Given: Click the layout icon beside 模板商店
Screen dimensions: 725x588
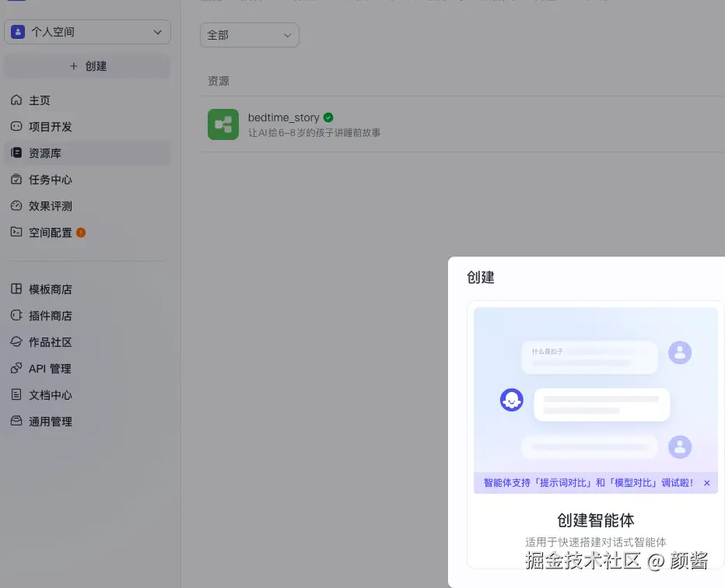Looking at the screenshot, I should (x=16, y=289).
